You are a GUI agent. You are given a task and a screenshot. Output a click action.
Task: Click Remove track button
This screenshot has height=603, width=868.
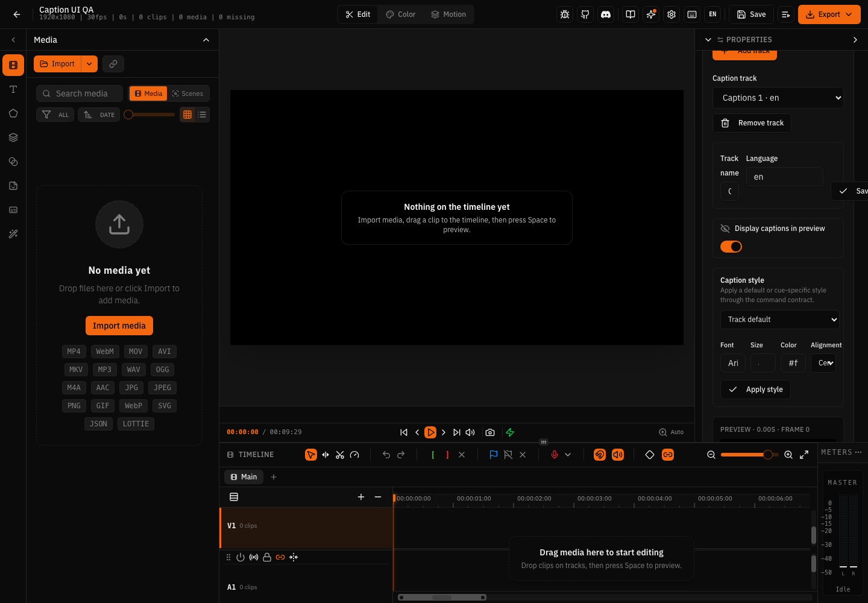752,123
